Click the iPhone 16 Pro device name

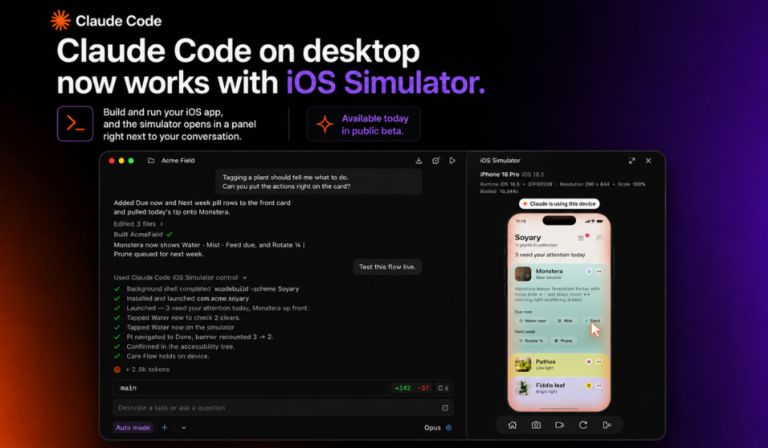(x=500, y=174)
